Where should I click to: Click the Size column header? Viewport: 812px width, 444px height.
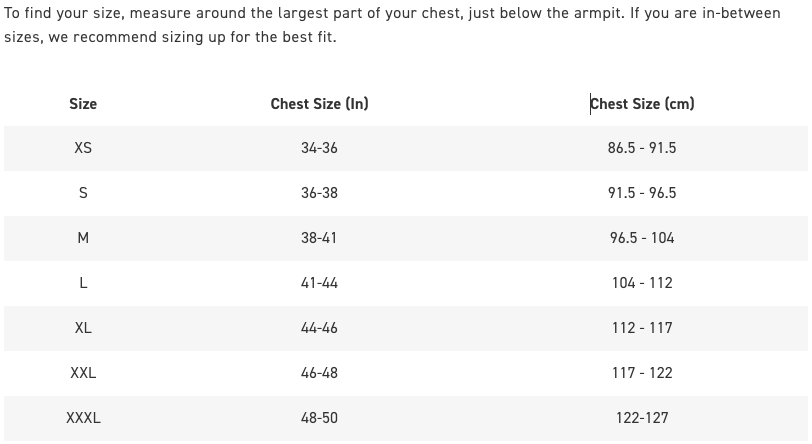click(x=83, y=104)
